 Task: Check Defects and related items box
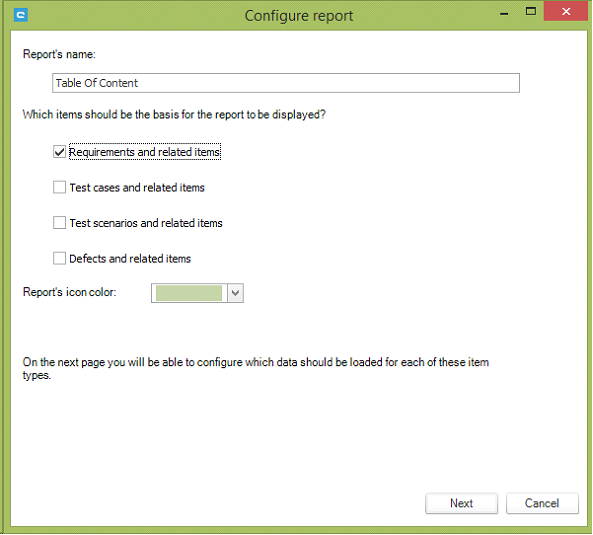pyautogui.click(x=59, y=258)
